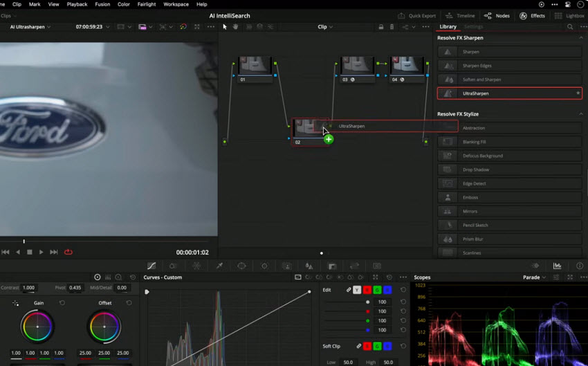Image resolution: width=588 pixels, height=366 pixels.
Task: Click Quick Export
Action: (x=416, y=16)
